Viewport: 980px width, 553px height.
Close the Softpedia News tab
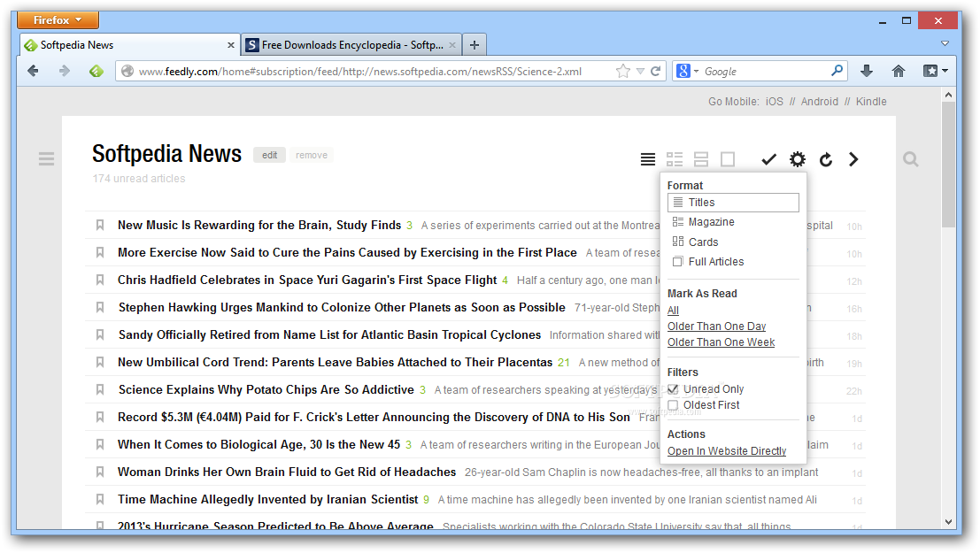231,45
